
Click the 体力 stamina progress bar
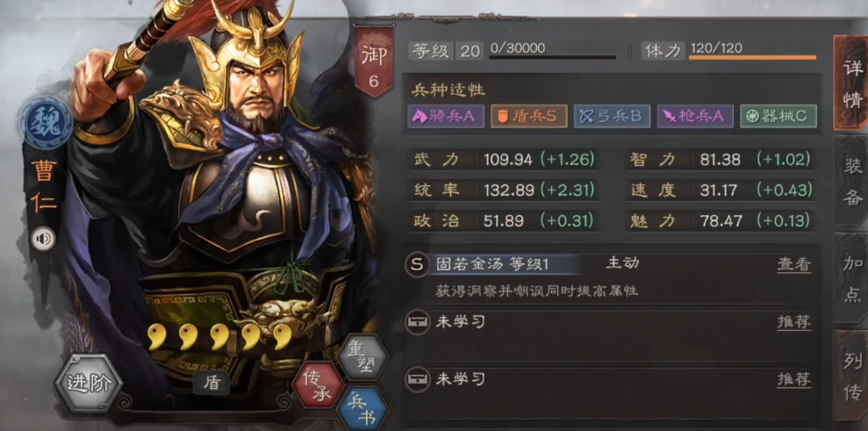[x=752, y=56]
